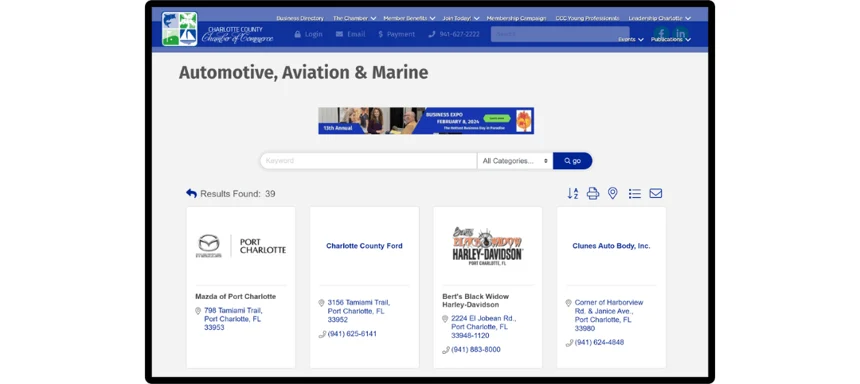Click the Automotive, Aviation & Marine heading
The image size is (860, 384).
click(x=303, y=73)
